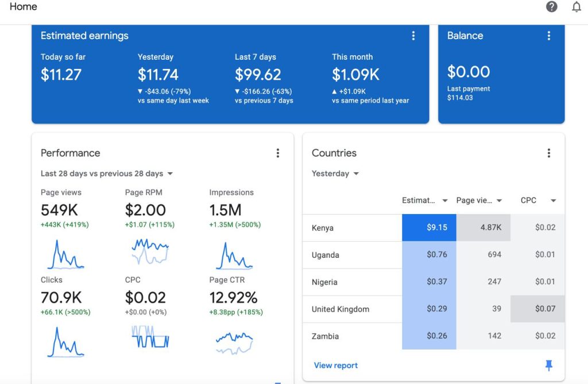The width and height of the screenshot is (588, 384).
Task: Click the Clicks metric sparkline chart
Action: click(x=65, y=342)
